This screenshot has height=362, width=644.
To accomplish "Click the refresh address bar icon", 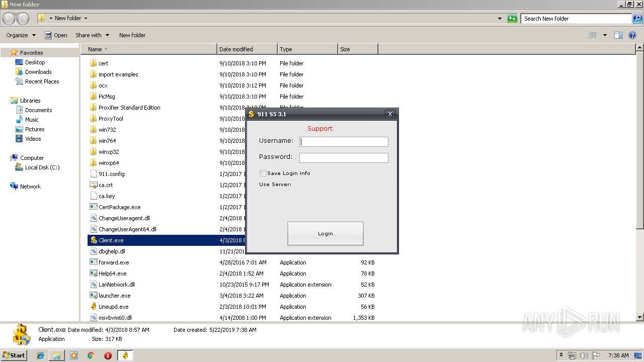I will (512, 19).
